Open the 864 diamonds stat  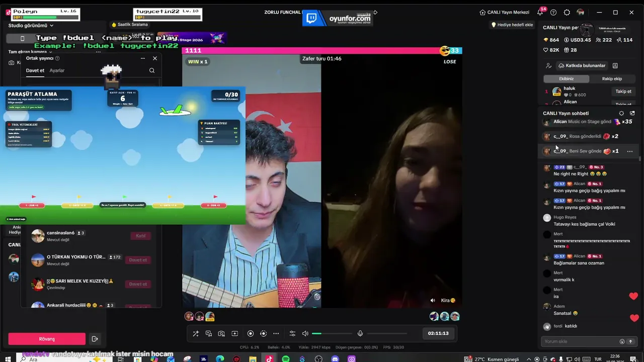[551, 40]
